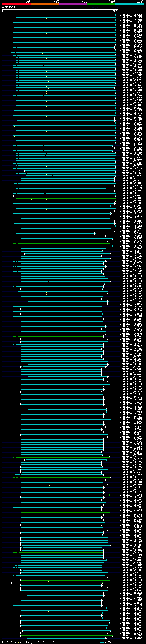Select label UniRef100_Q677E7
Viewport: 146px width, 644px height.
pyautogui.click(x=131, y=32)
